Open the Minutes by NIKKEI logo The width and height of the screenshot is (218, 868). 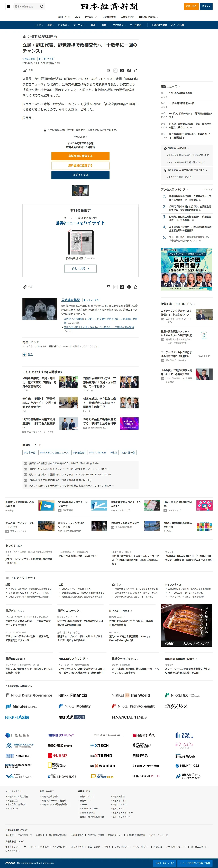[22, 706]
